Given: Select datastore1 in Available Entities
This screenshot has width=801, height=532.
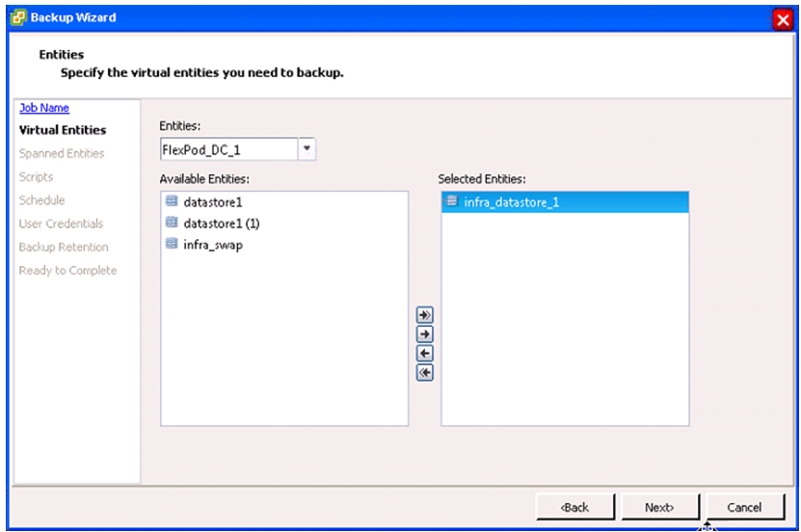Looking at the screenshot, I should tap(284, 202).
